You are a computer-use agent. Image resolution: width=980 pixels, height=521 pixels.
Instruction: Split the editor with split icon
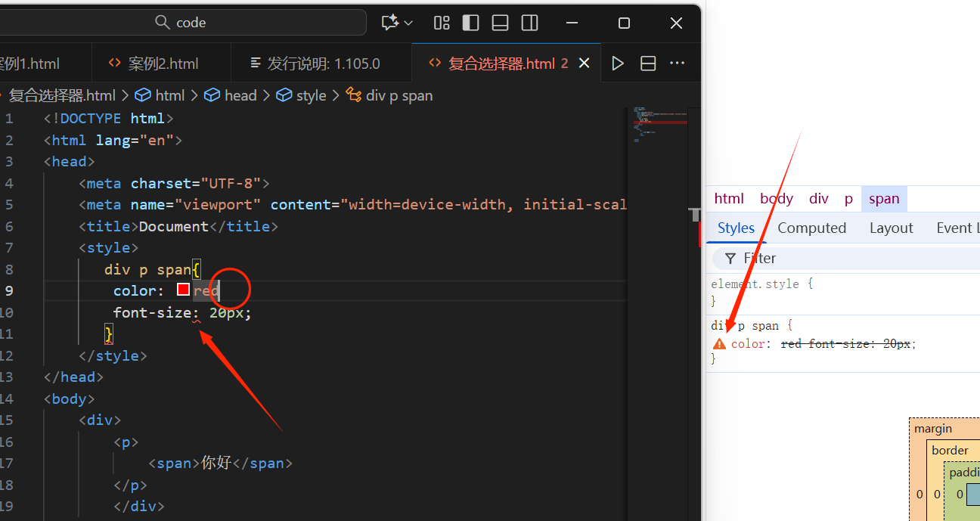(x=648, y=64)
